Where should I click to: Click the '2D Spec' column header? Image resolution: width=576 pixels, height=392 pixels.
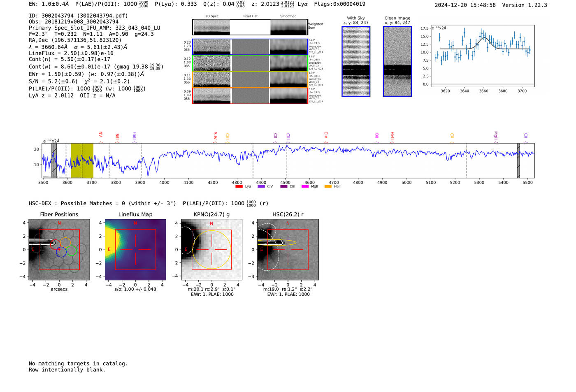(212, 16)
